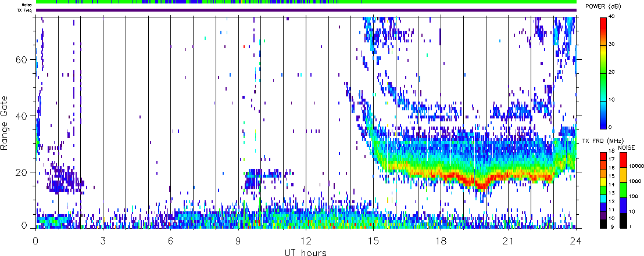Click the 10 label on NOISE legend
The height and width of the screenshot is (256, 644).
coord(632,212)
